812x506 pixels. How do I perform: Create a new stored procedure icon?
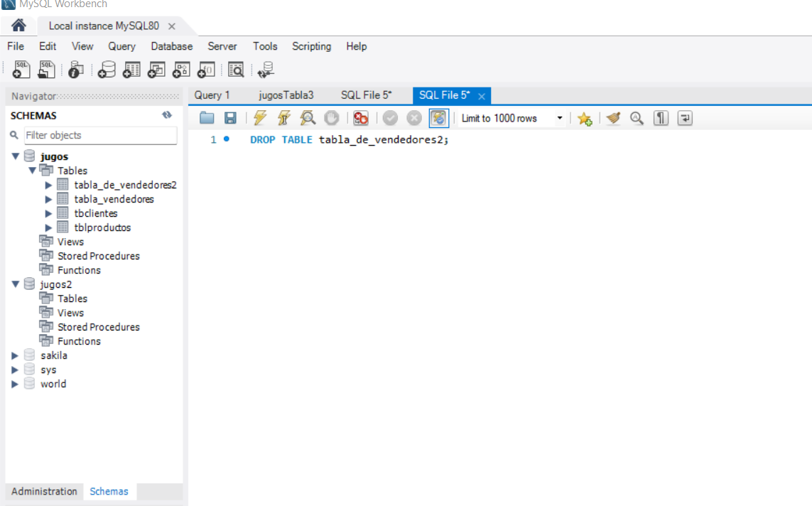(181, 70)
